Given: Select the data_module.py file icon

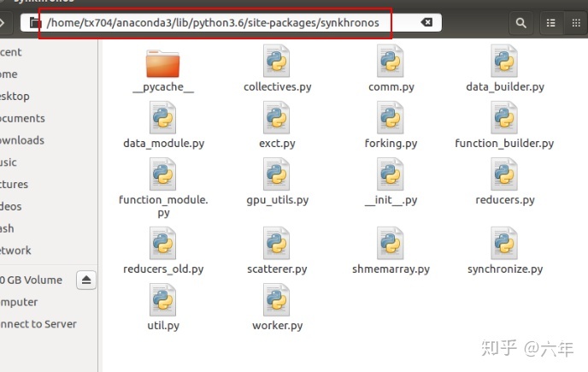Looking at the screenshot, I should click(162, 117).
